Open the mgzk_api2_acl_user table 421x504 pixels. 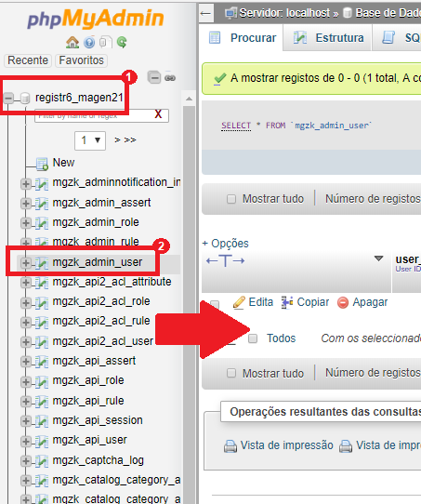(103, 341)
